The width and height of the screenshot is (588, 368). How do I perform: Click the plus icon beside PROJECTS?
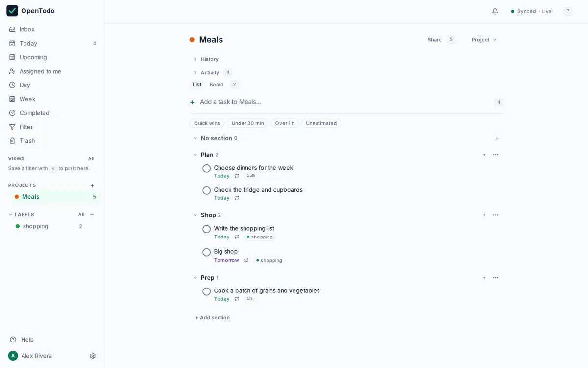pyautogui.click(x=92, y=185)
